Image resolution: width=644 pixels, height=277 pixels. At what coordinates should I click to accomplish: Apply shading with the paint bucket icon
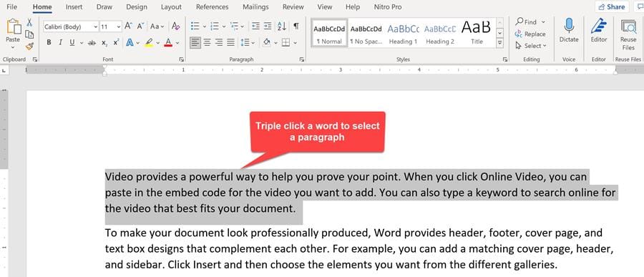[x=267, y=42]
